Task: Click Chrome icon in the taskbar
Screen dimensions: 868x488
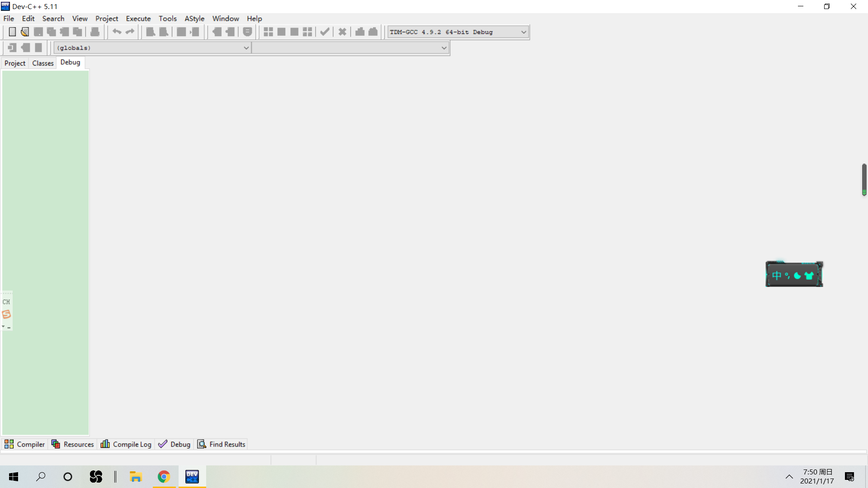Action: 164,477
